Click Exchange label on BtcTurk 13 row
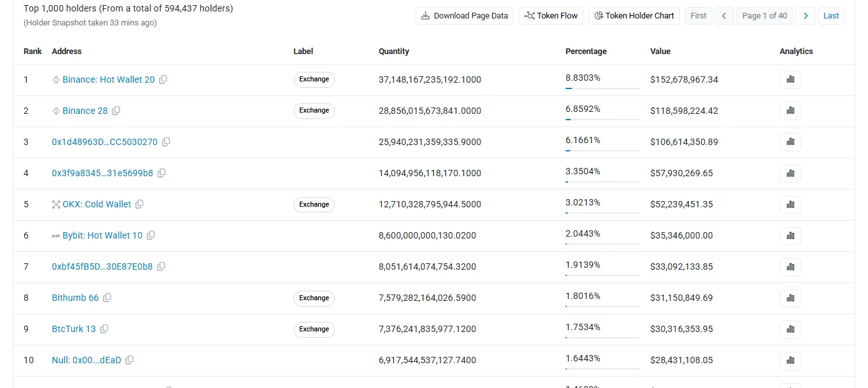 click(x=314, y=329)
